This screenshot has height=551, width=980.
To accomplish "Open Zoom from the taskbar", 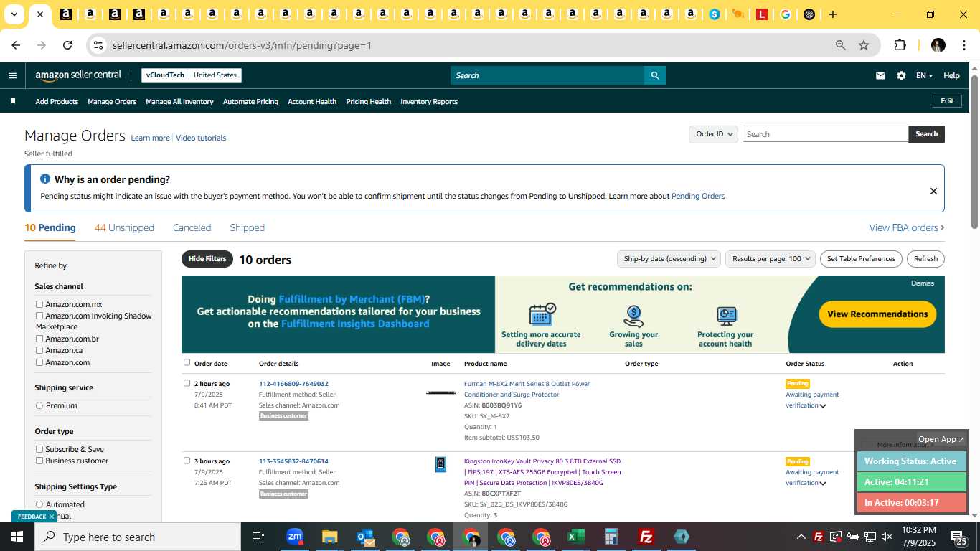I will pos(294,537).
